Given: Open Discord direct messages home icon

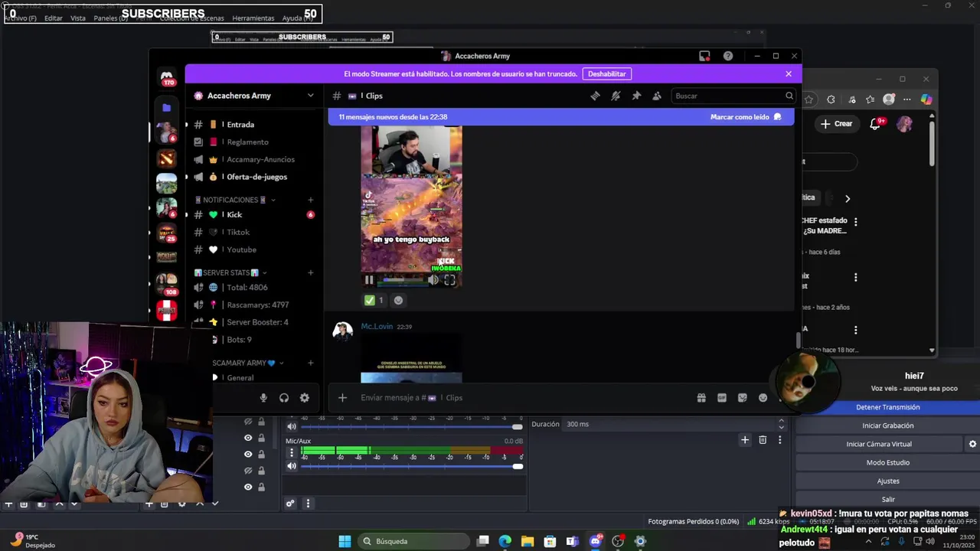Looking at the screenshot, I should 166,76.
